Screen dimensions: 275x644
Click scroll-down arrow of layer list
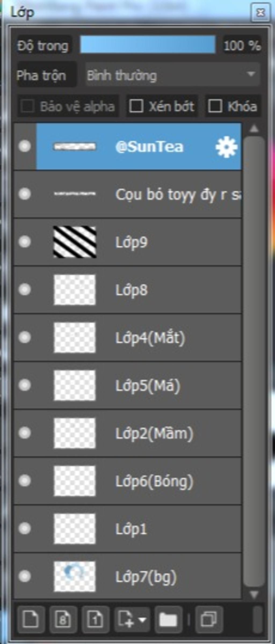pos(254,595)
